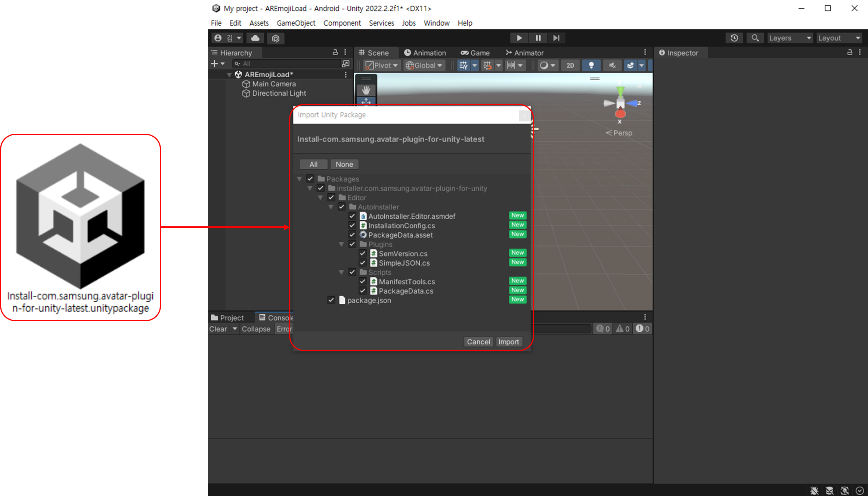
Task: Uncheck InstallationConfig.cs checkbox
Action: point(352,225)
